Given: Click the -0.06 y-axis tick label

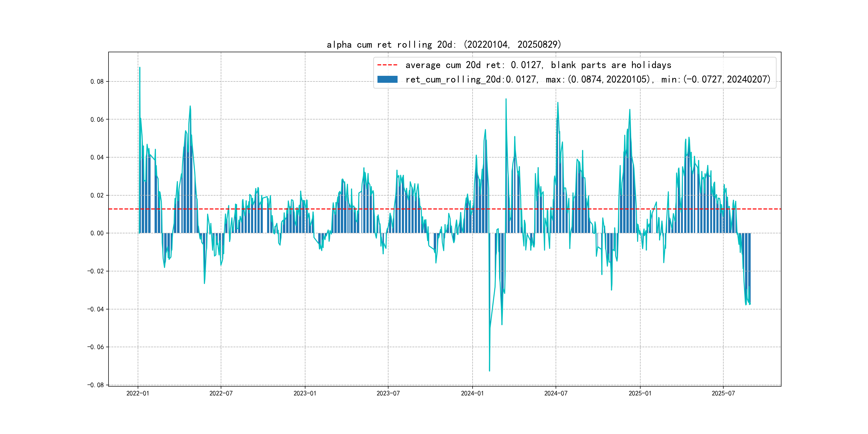Looking at the screenshot, I should 95,347.
